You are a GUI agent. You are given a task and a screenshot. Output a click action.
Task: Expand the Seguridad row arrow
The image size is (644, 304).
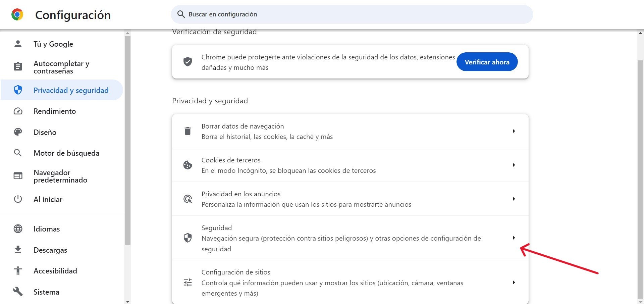click(x=514, y=238)
